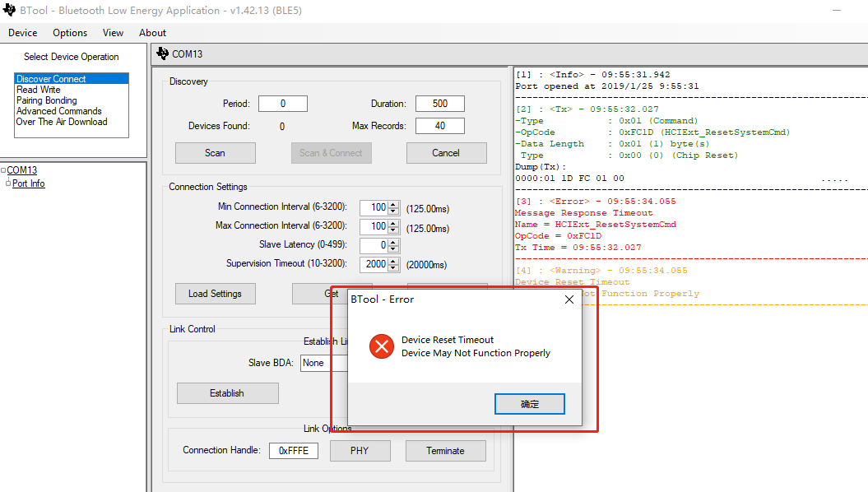868x492 pixels.
Task: Click the red error icon in dialog
Action: 382,346
